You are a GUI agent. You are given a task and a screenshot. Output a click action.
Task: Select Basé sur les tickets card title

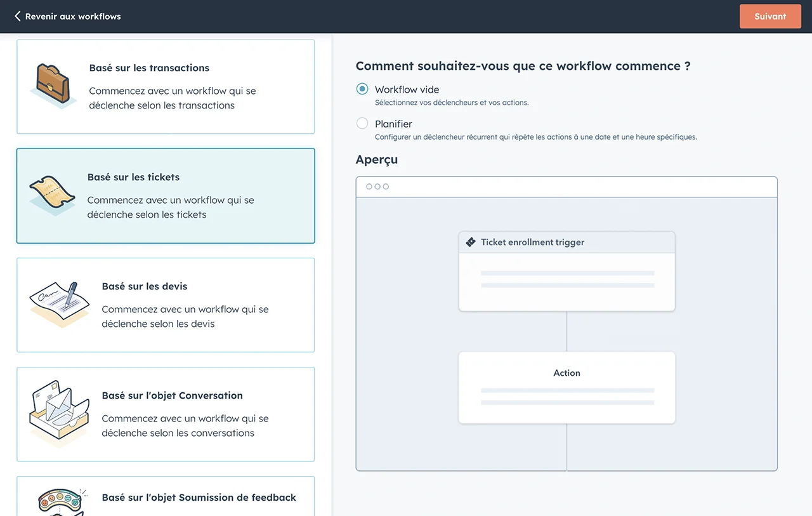(133, 177)
